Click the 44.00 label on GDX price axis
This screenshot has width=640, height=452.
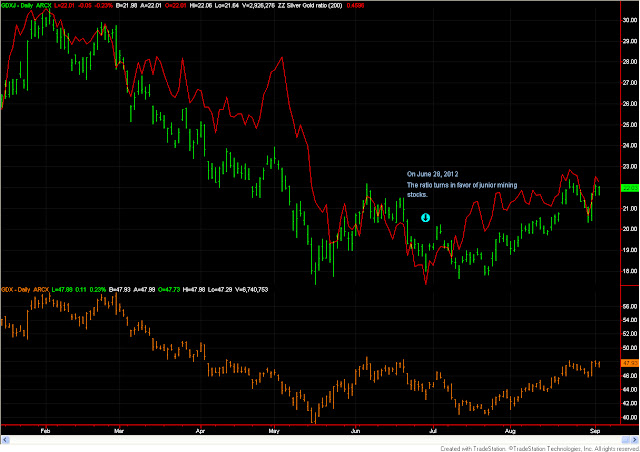(630, 390)
